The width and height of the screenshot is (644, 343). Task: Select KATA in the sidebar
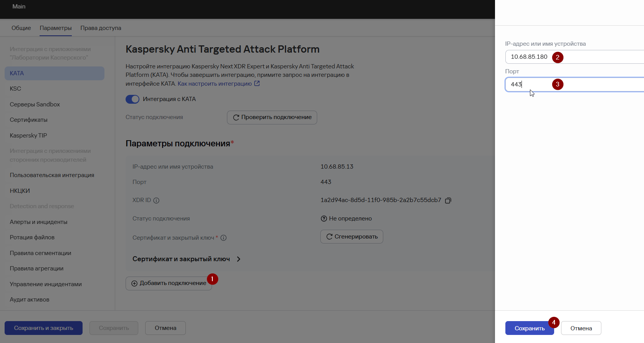point(55,73)
